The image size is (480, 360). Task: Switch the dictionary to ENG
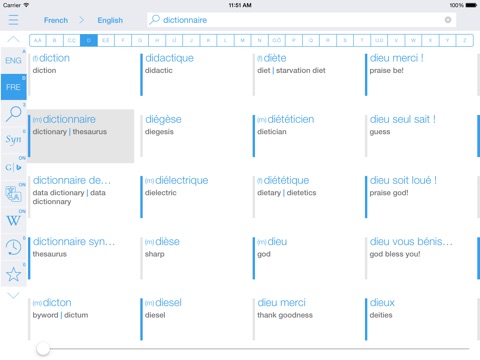(14, 61)
